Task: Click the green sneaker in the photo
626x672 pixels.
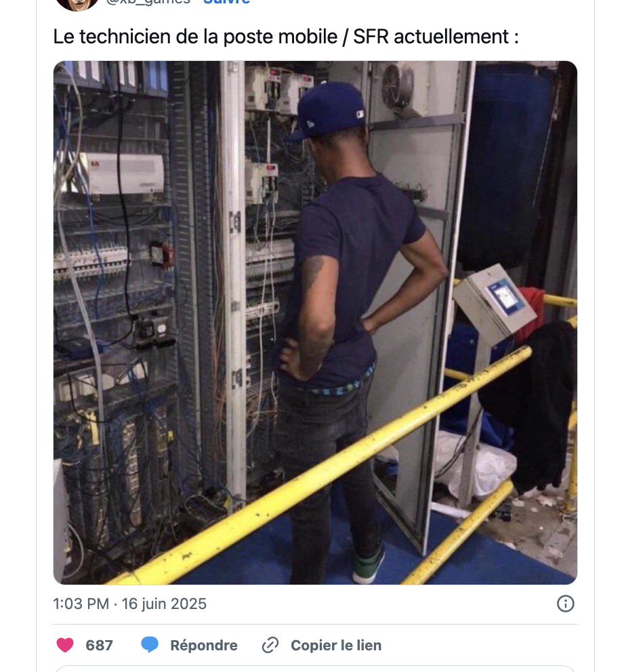Action: (x=368, y=566)
